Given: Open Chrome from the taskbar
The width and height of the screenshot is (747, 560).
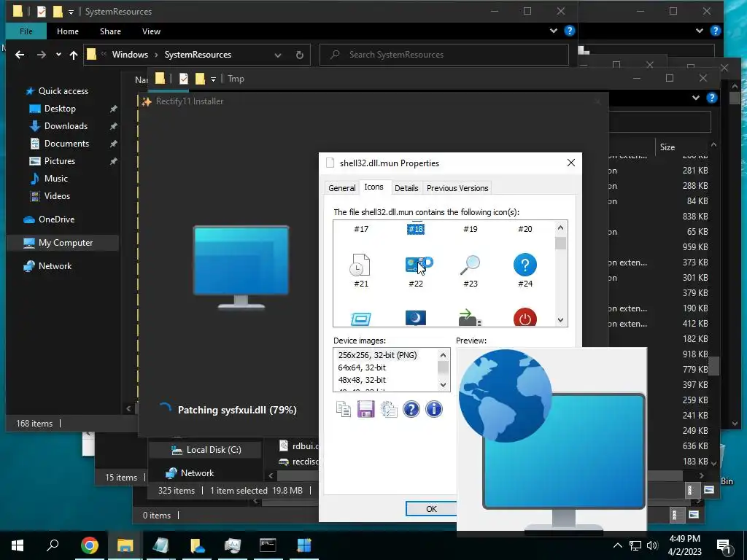Looking at the screenshot, I should pyautogui.click(x=90, y=545).
